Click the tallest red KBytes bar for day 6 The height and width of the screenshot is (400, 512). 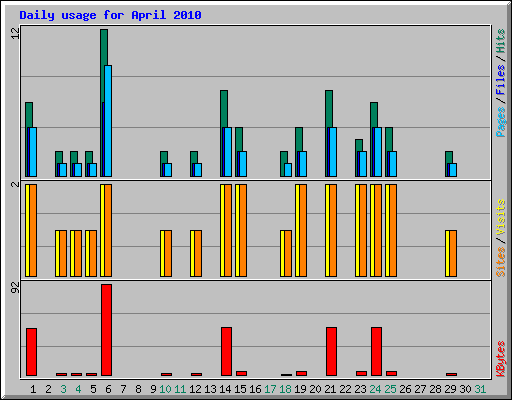106,330
